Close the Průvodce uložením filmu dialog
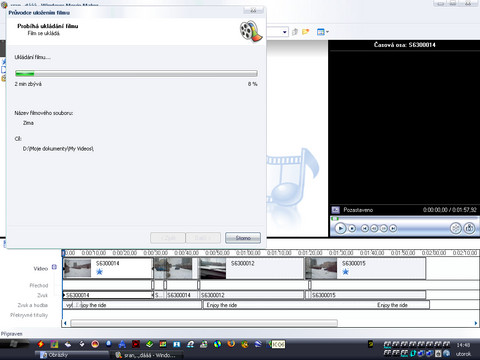 click(x=253, y=11)
